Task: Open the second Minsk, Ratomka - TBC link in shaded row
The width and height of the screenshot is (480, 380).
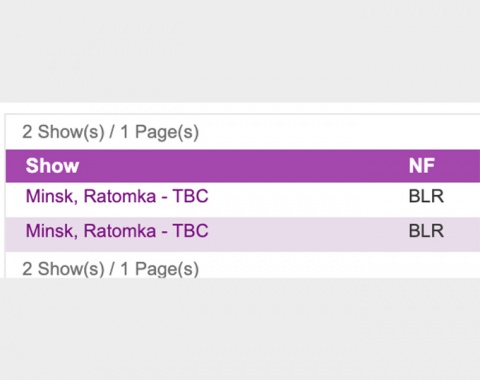Action: (117, 231)
